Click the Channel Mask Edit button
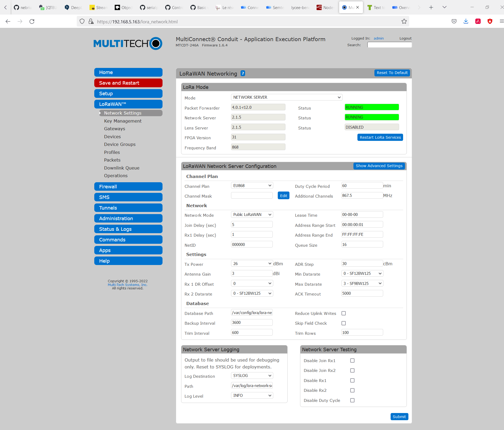 point(283,196)
